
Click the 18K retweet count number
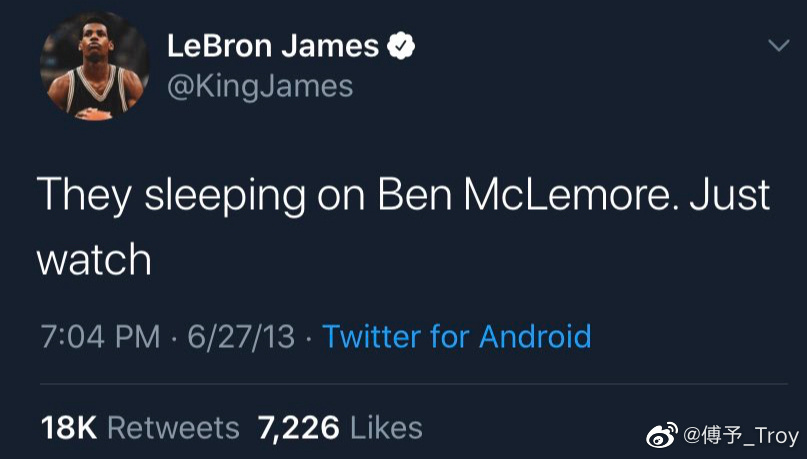click(x=68, y=428)
